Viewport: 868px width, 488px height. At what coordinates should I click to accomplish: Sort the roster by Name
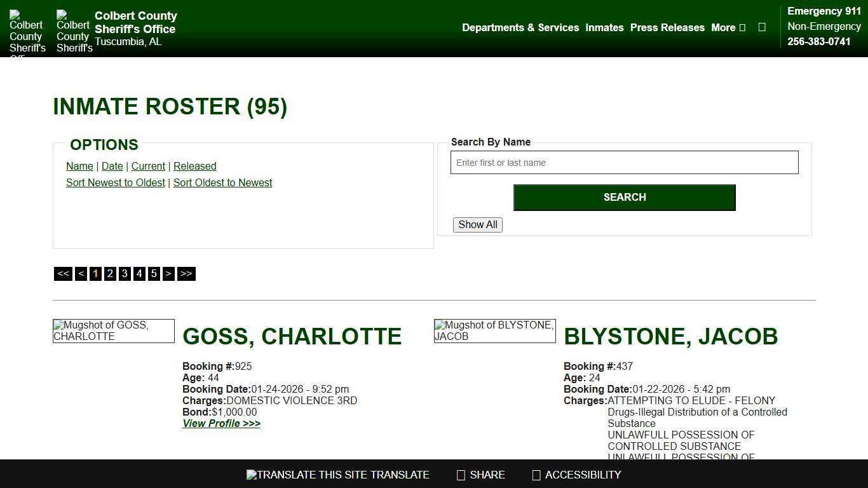[79, 166]
